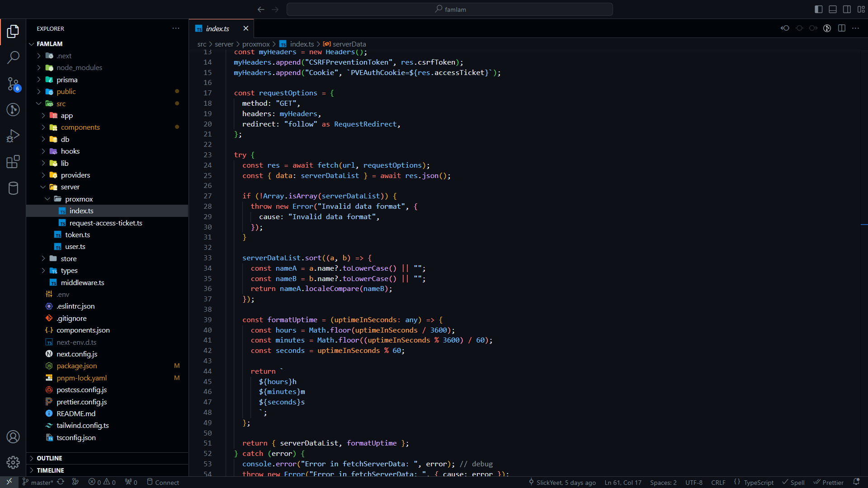Open request-access-ticket.ts file

105,223
